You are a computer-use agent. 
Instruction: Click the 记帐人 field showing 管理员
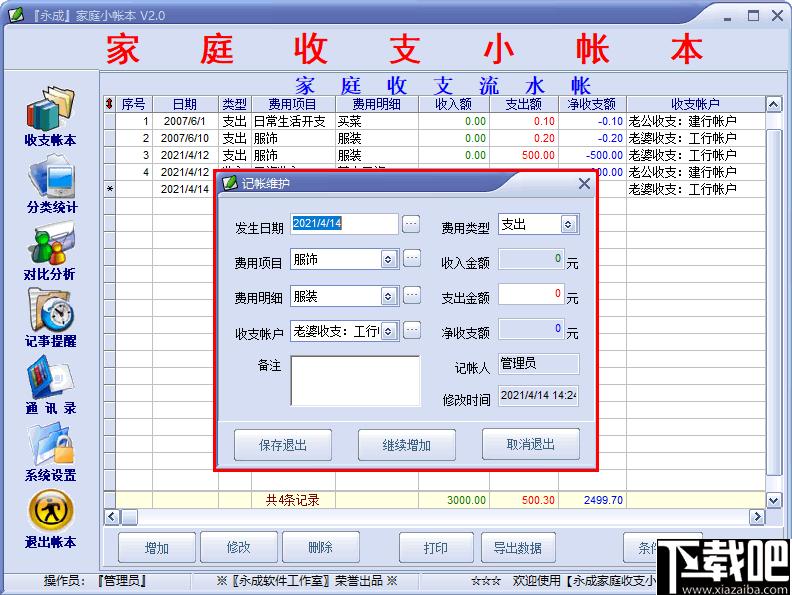point(538,364)
